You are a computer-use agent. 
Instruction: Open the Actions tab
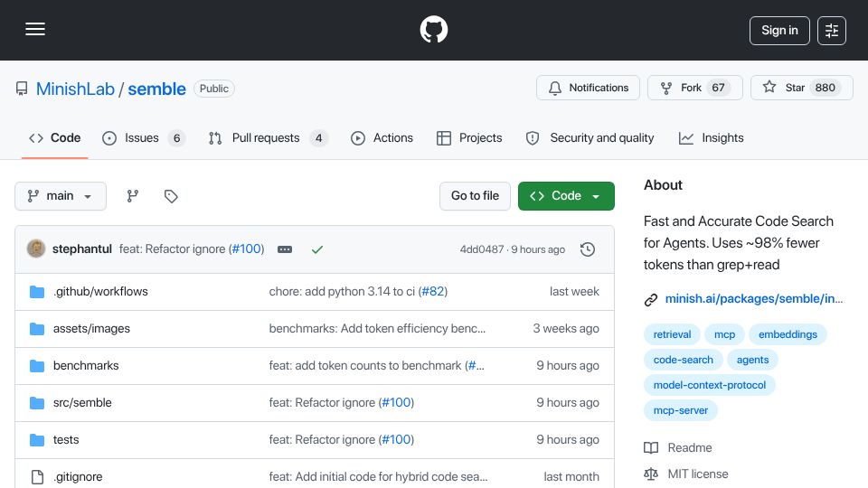[382, 137]
